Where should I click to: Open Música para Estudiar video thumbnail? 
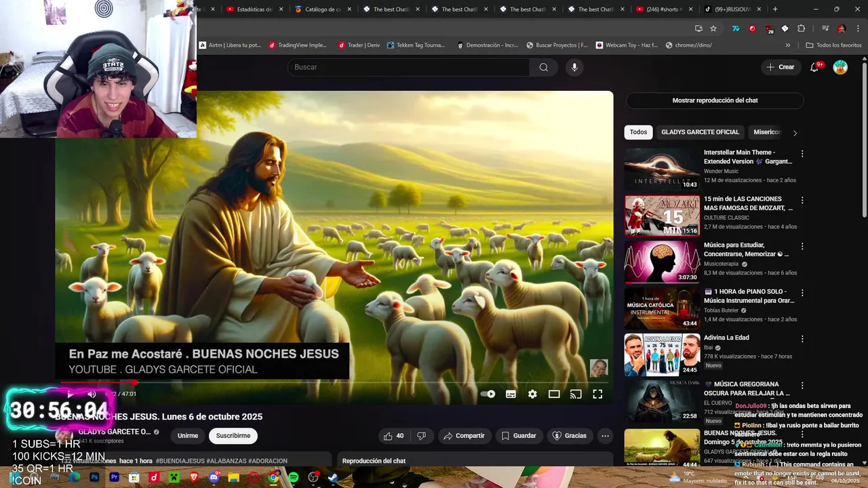click(x=662, y=262)
